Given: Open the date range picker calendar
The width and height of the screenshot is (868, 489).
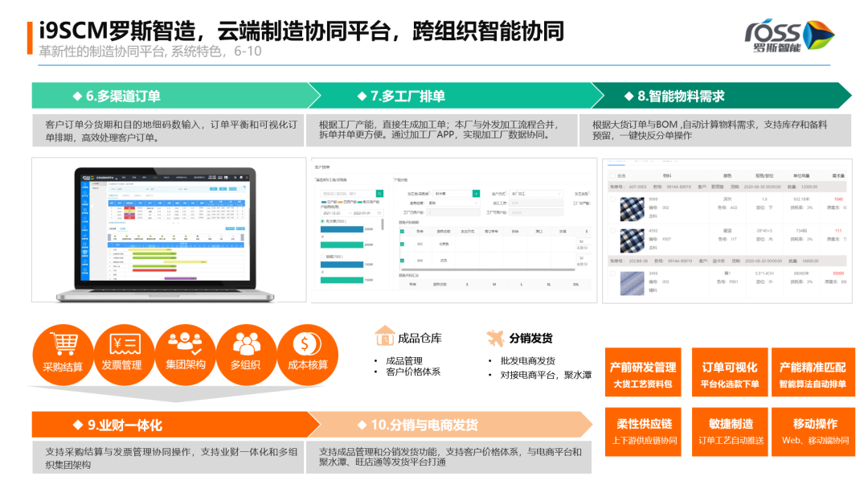Looking at the screenshot, I should 379,213.
